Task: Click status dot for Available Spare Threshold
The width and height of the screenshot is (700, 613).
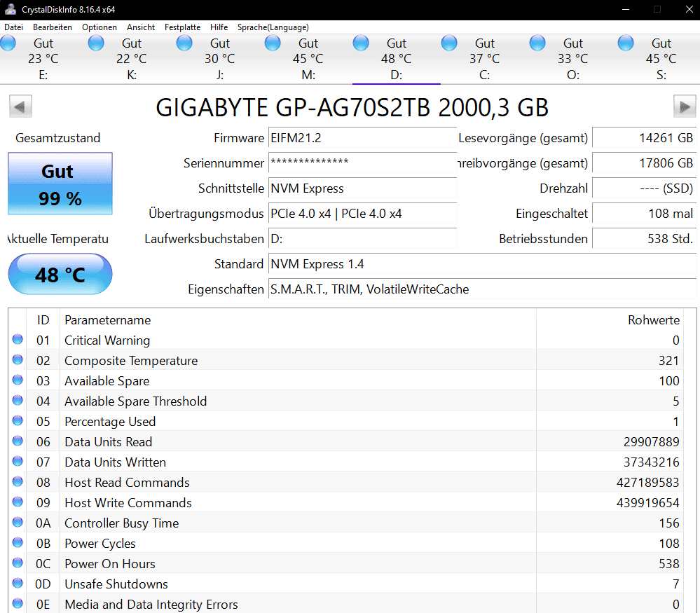Action: pyautogui.click(x=18, y=400)
